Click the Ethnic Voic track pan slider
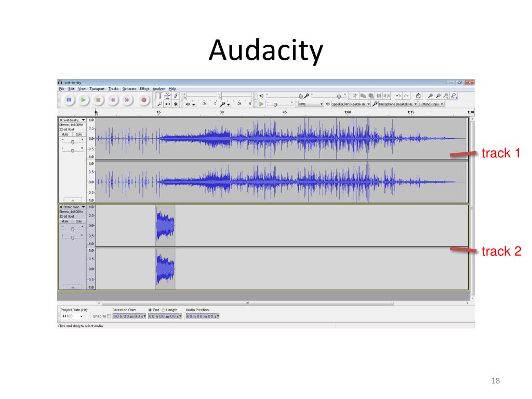 point(72,237)
